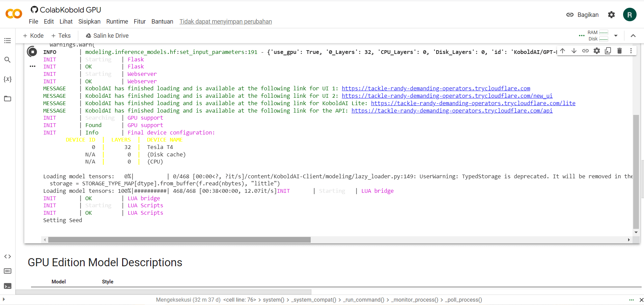Viewport: 644px width, 305px height.
Task: Open cell output options ellipsis
Action: 32,66
